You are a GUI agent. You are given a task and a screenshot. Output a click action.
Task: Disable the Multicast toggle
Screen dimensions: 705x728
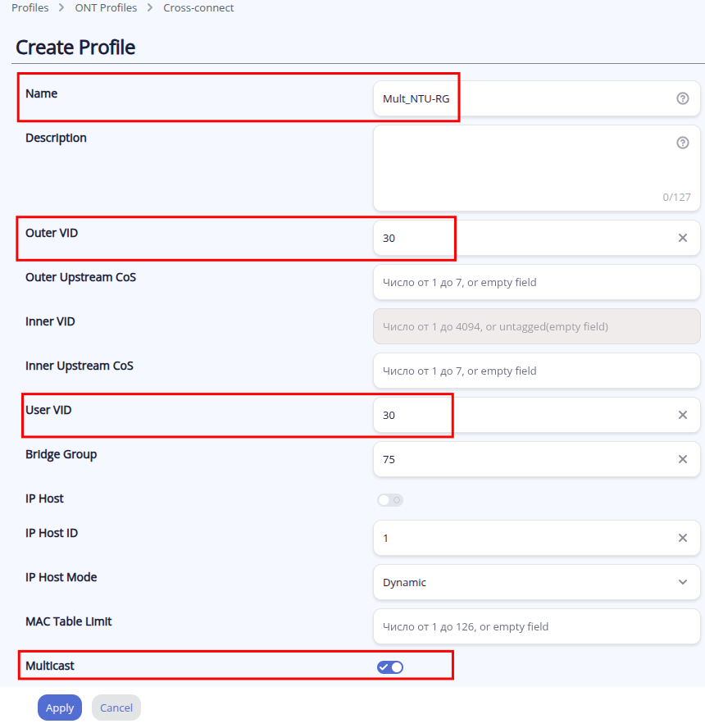(x=389, y=667)
